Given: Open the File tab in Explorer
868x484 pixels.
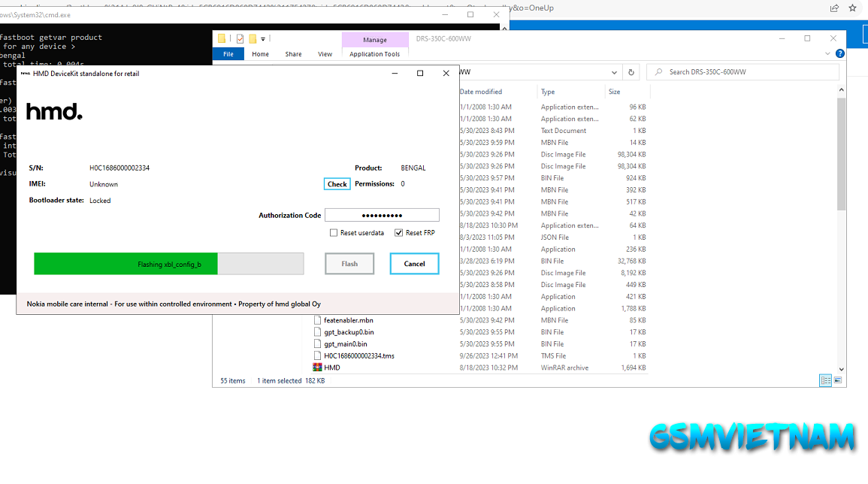Looking at the screenshot, I should (x=228, y=53).
